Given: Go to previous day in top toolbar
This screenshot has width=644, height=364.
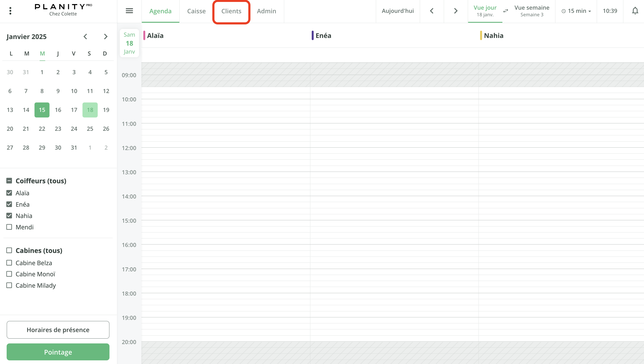Looking at the screenshot, I should (432, 11).
